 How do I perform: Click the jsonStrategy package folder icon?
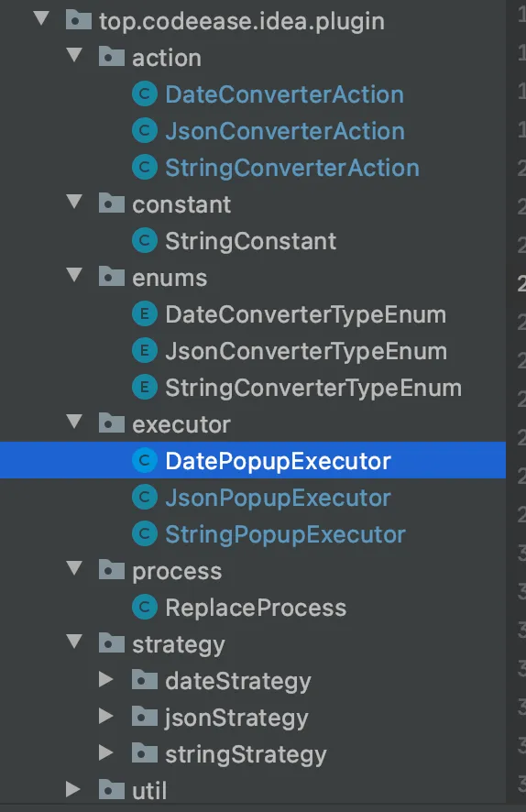click(x=145, y=717)
